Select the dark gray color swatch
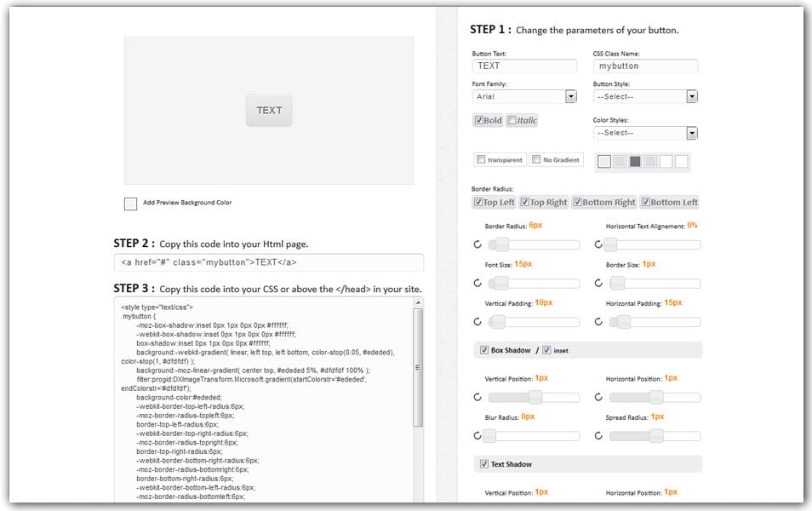 click(x=635, y=162)
